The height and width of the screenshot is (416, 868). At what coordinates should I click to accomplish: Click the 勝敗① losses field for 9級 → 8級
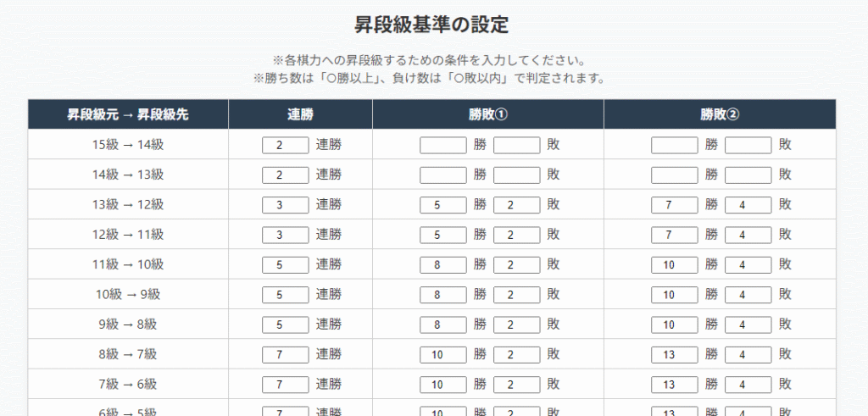516,324
